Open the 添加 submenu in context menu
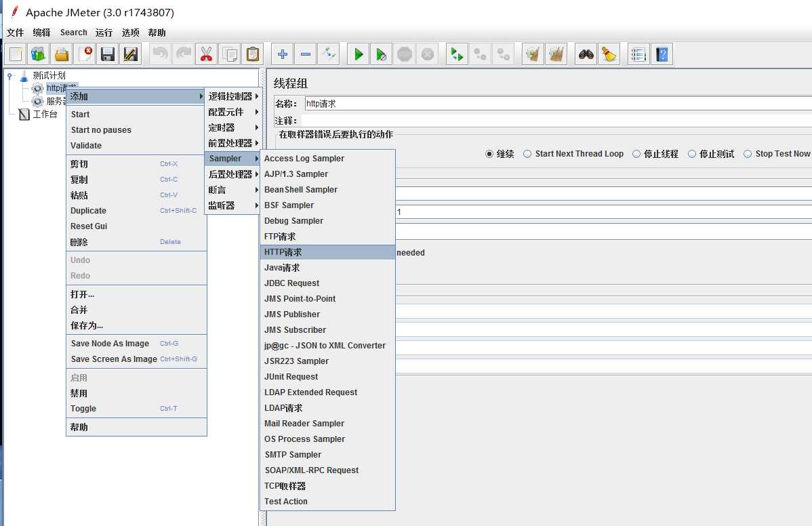The image size is (812, 526). [136, 96]
